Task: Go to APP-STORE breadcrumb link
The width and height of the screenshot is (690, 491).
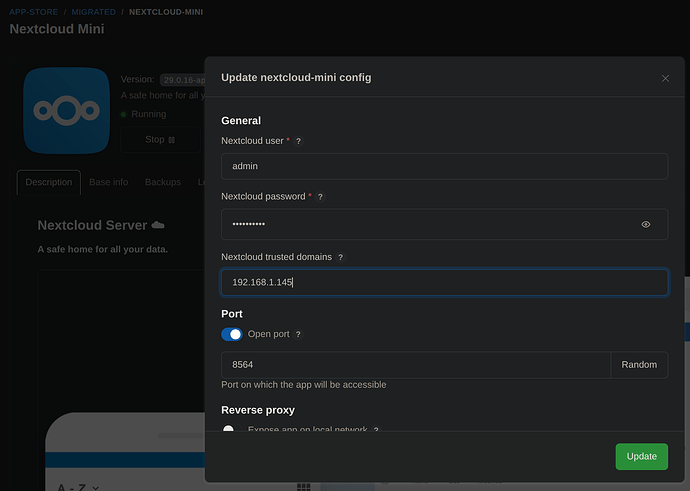Action: pos(35,11)
